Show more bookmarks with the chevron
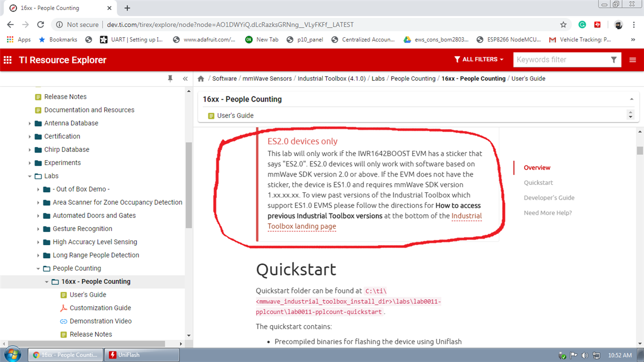The height and width of the screenshot is (362, 644). pyautogui.click(x=633, y=40)
